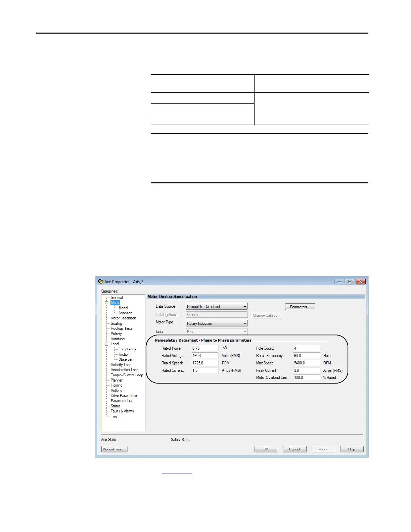Close the Axis Properties window
This screenshot has width=411, height=532.
tap(361, 282)
